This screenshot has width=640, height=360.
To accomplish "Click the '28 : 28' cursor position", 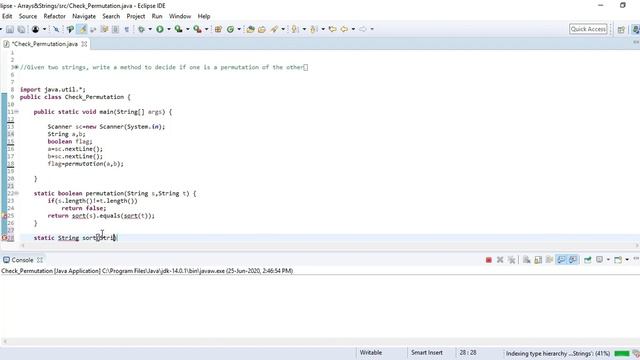I will pos(468,353).
